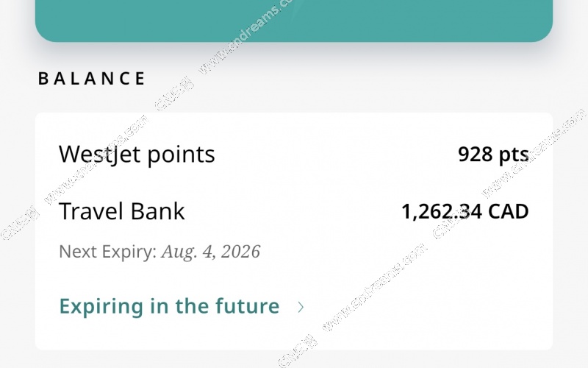Click the CAD currency text

click(509, 212)
